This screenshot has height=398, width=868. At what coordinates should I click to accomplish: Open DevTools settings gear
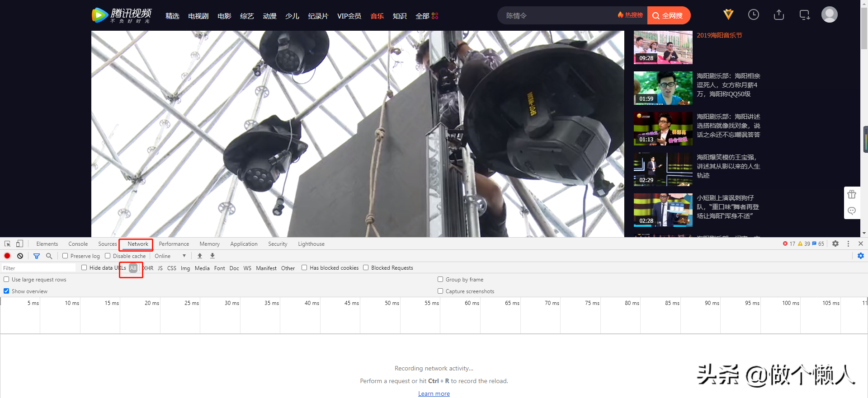[835, 243]
